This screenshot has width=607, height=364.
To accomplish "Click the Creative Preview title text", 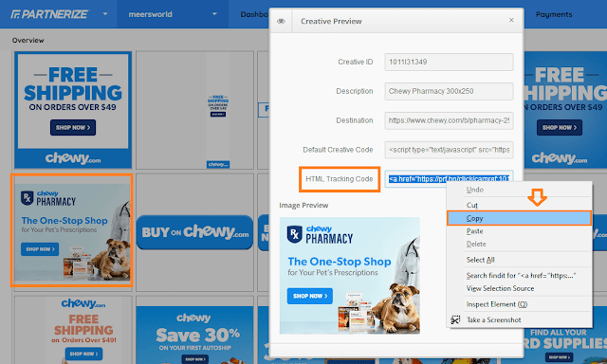I will pyautogui.click(x=331, y=21).
